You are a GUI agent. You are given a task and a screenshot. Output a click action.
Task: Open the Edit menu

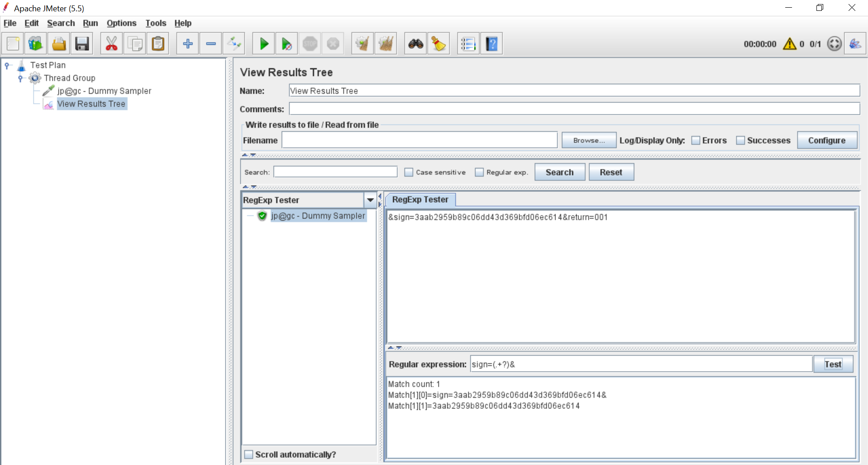(31, 23)
